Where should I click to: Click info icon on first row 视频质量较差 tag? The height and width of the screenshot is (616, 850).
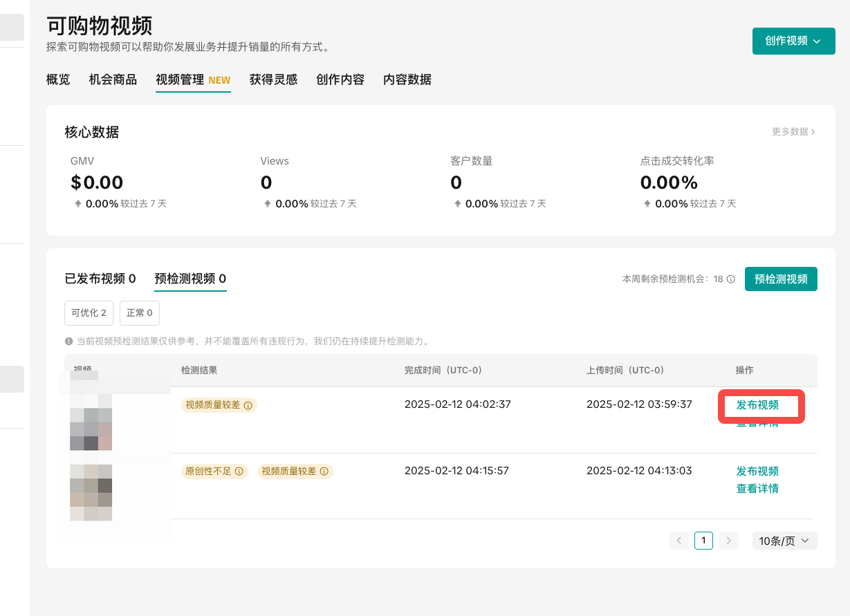[x=248, y=405]
